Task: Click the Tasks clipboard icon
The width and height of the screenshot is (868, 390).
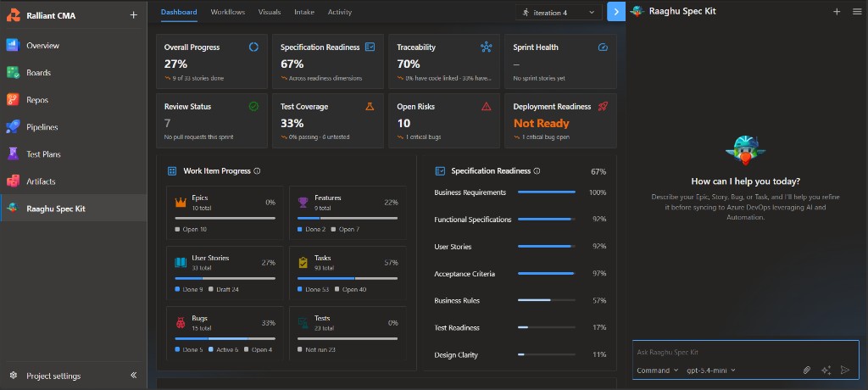Action: tap(303, 262)
